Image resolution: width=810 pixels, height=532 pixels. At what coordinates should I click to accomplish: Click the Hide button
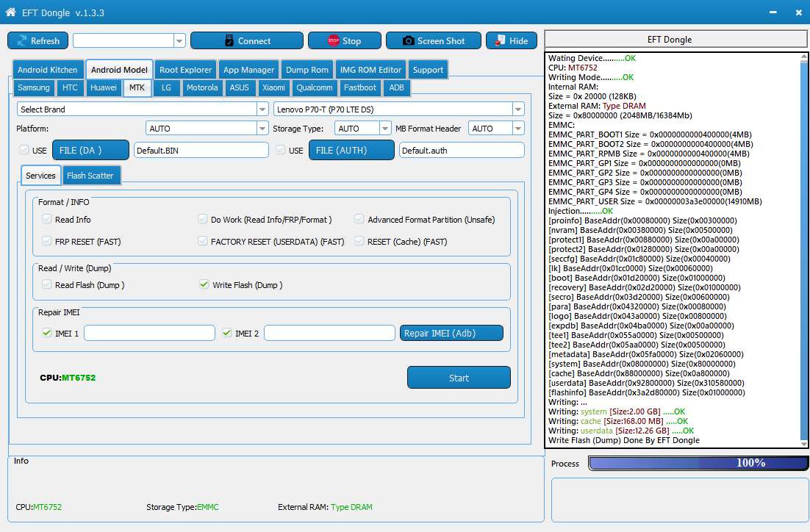pyautogui.click(x=512, y=41)
